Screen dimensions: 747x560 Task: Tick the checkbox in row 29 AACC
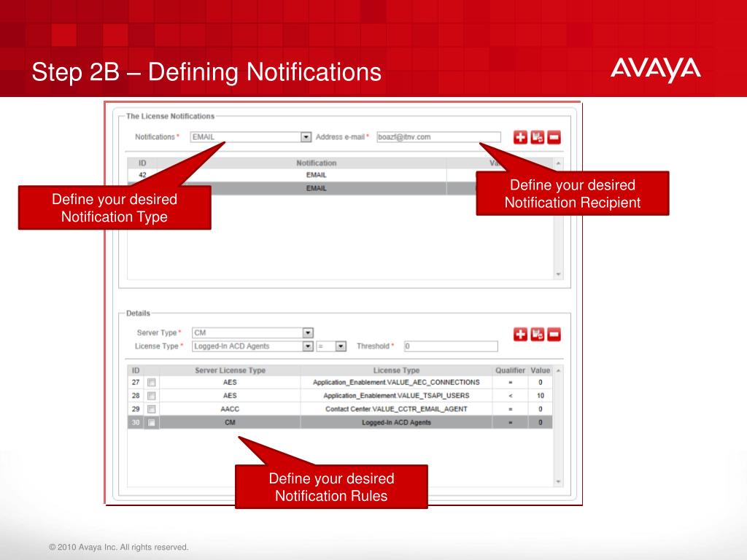[x=152, y=409]
